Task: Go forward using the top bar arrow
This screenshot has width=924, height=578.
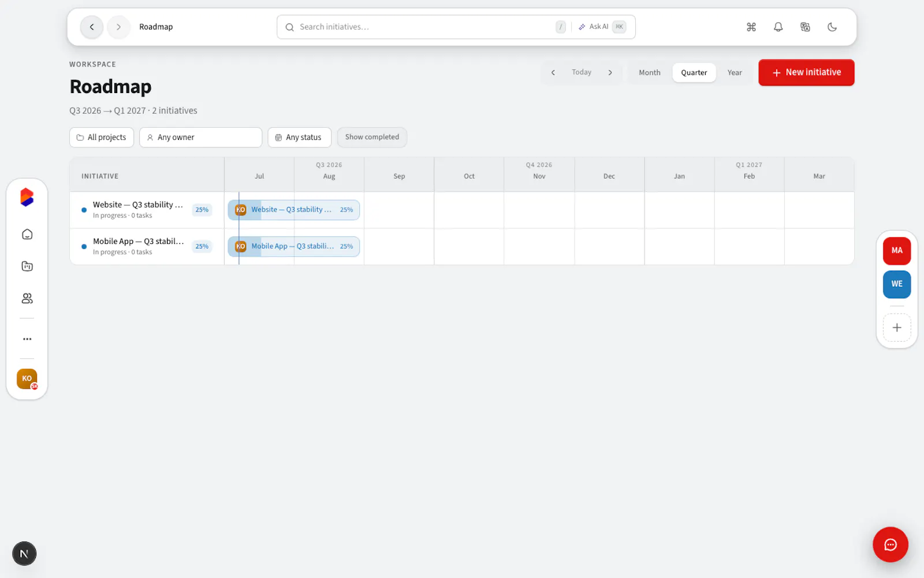Action: click(x=118, y=27)
